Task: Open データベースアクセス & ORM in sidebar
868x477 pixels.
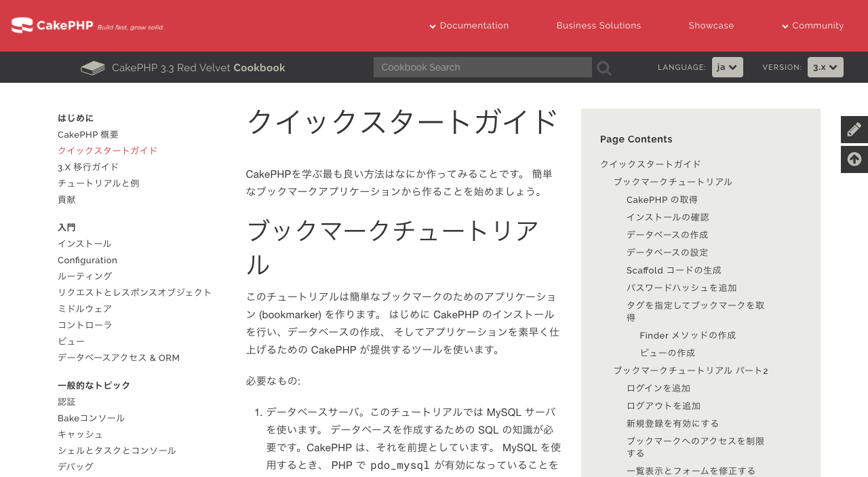Action: pos(119,358)
